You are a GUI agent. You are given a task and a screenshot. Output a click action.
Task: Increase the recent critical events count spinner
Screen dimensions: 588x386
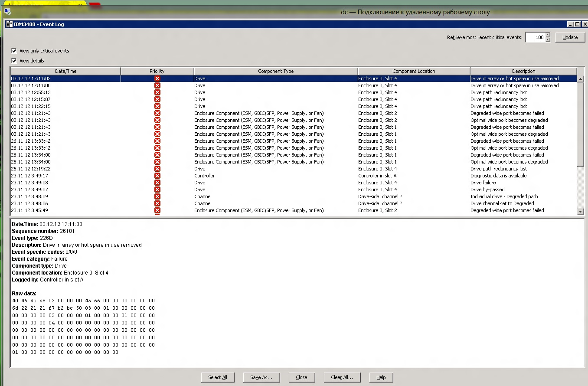click(548, 35)
